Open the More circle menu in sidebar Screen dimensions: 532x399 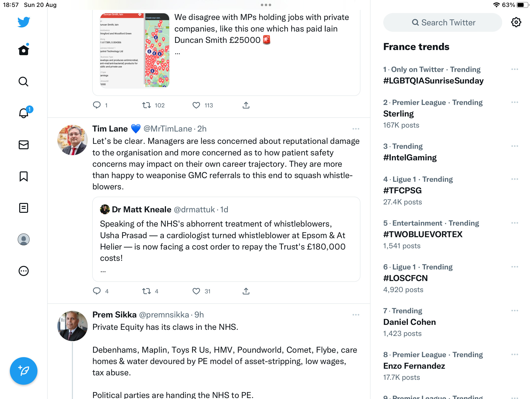coord(24,271)
